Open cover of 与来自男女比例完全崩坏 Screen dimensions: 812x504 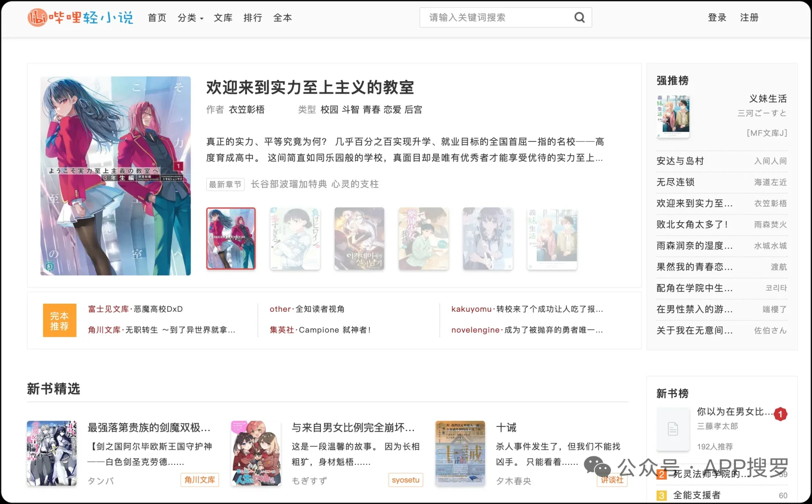tap(256, 454)
